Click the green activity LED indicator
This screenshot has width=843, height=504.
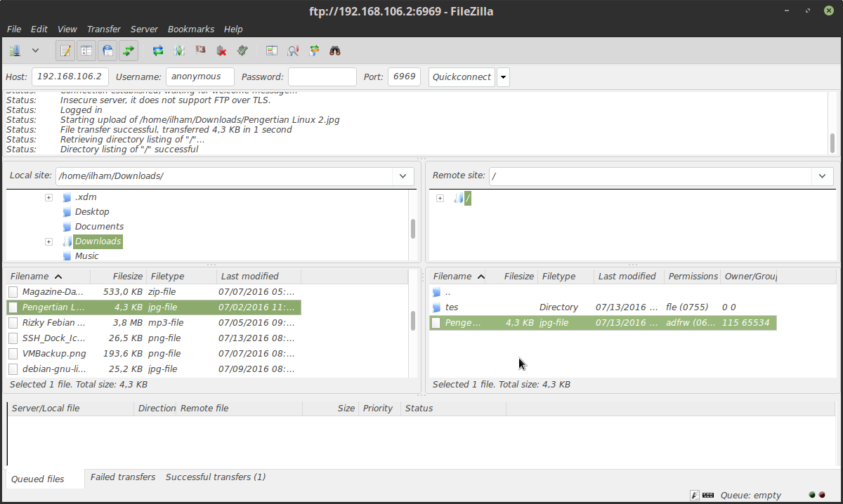pyautogui.click(x=813, y=495)
